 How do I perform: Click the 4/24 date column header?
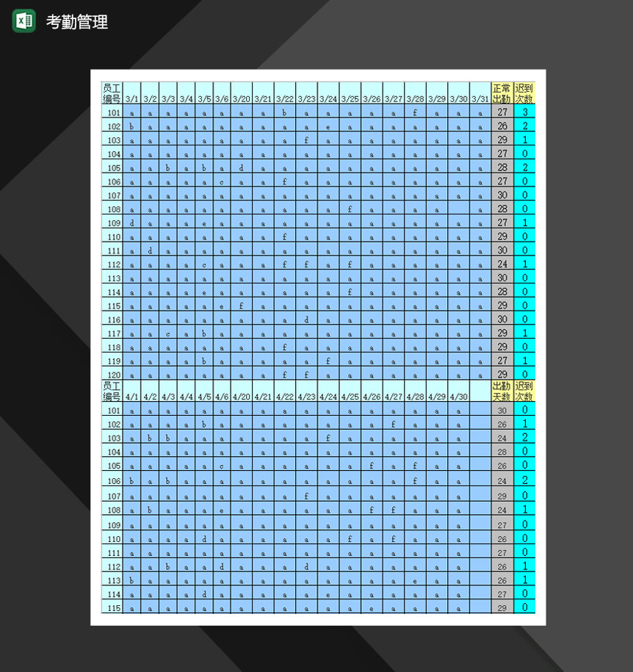tap(328, 397)
